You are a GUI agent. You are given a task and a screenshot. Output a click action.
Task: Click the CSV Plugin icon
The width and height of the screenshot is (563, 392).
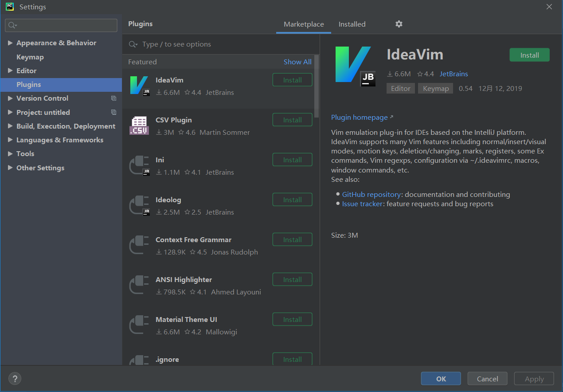click(x=139, y=125)
